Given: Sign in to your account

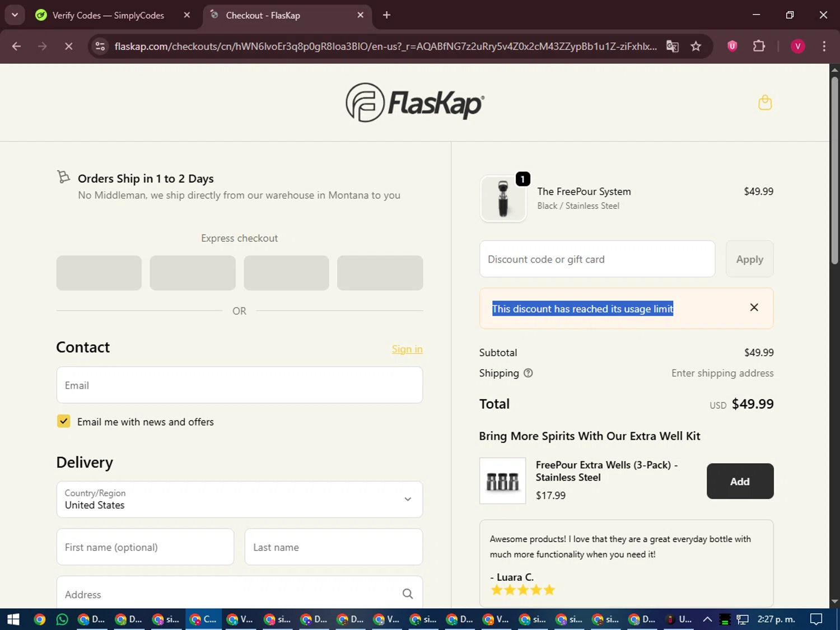Looking at the screenshot, I should click(407, 349).
